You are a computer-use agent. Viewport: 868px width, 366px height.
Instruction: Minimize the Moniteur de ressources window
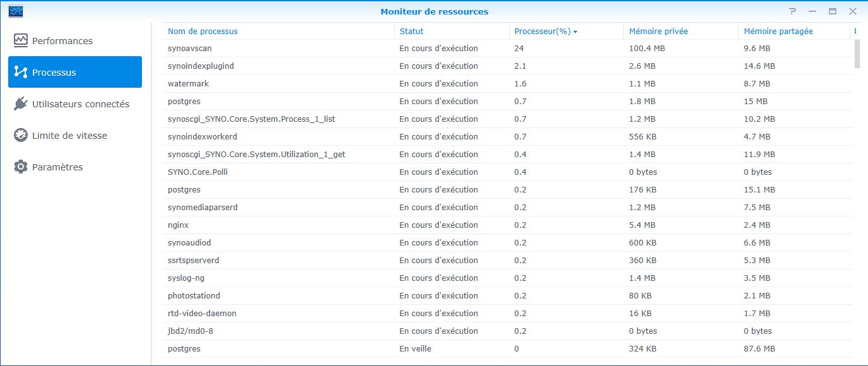point(812,11)
